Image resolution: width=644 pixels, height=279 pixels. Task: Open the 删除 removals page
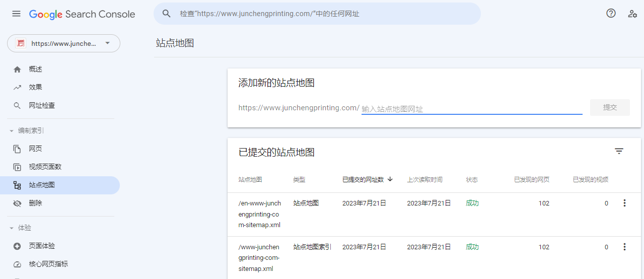pos(35,203)
